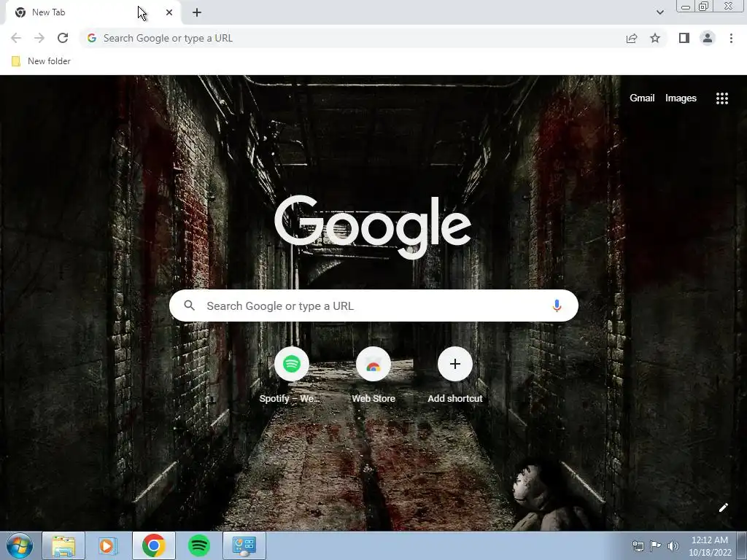This screenshot has height=560, width=747.
Task: Share this page icon in address bar
Action: pyautogui.click(x=632, y=38)
